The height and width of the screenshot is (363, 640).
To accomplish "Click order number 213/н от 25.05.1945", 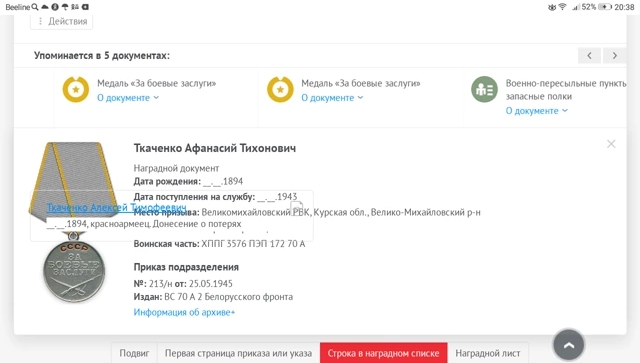I will [183, 284].
